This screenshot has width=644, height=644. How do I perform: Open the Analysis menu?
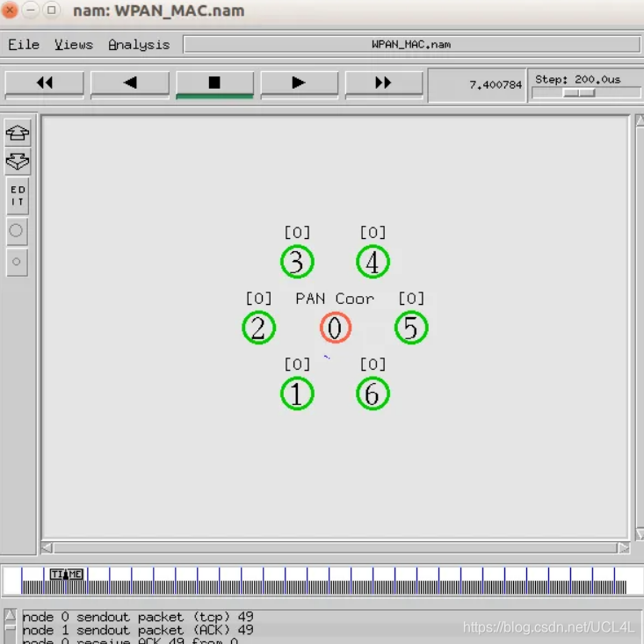[x=139, y=44]
